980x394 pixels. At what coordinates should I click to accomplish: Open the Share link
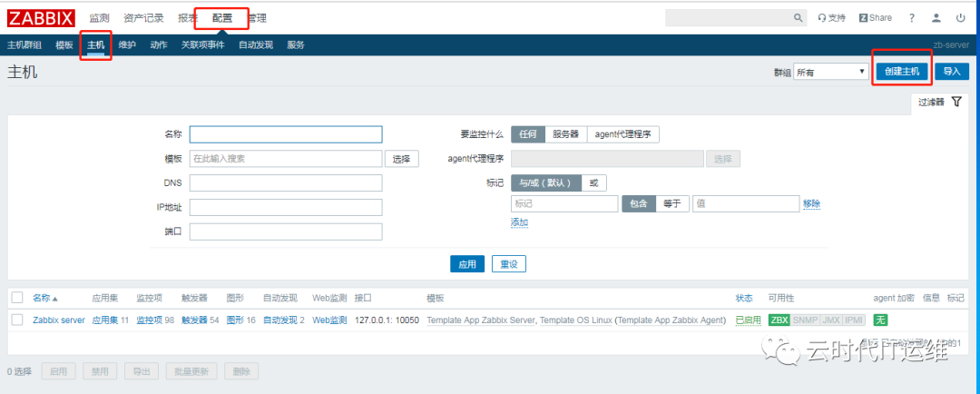coord(876,18)
